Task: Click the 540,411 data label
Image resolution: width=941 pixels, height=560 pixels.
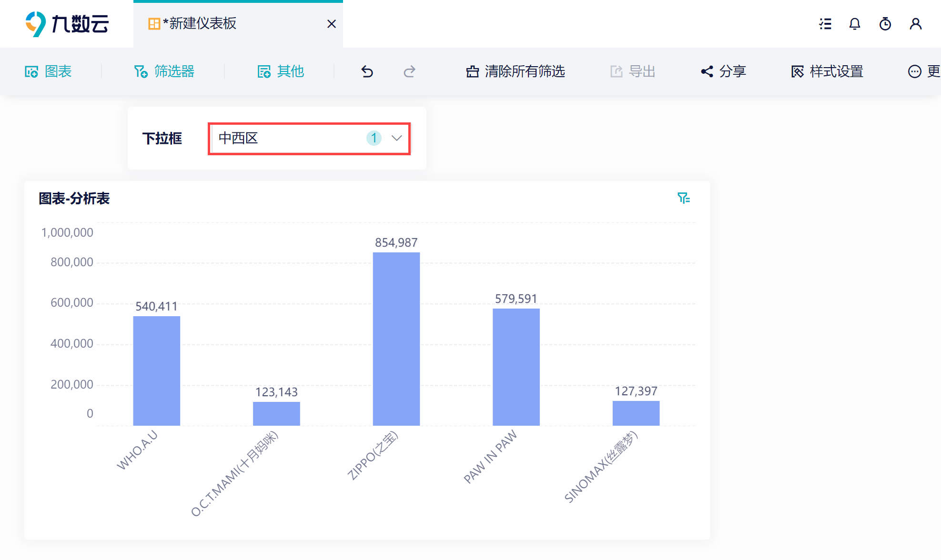Action: [x=156, y=307]
